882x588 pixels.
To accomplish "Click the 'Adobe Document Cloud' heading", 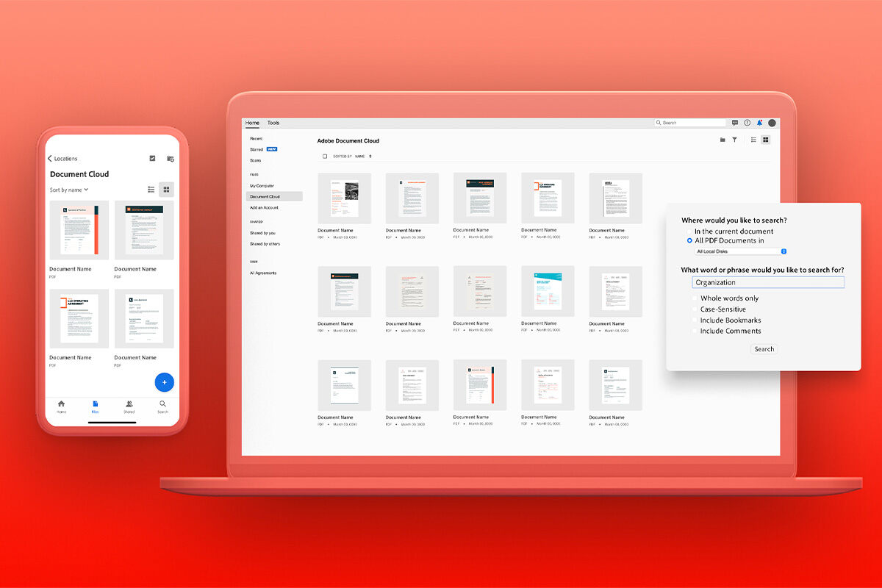I will (348, 140).
